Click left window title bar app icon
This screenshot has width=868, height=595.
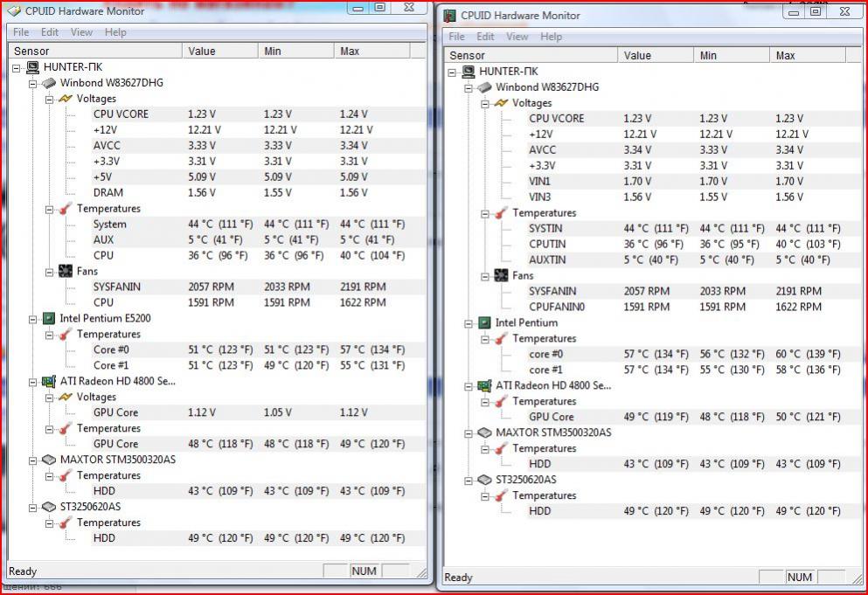pos(14,11)
